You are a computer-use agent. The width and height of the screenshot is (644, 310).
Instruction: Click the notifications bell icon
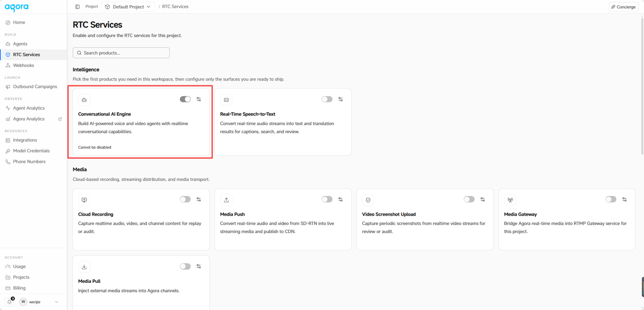click(x=9, y=302)
